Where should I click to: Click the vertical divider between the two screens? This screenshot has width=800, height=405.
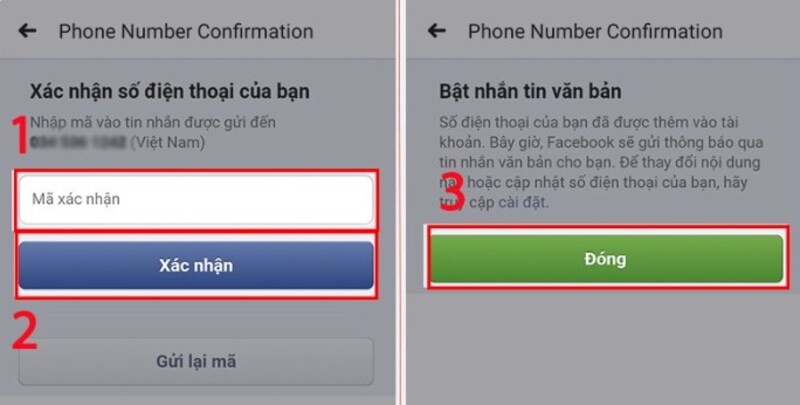[401, 202]
